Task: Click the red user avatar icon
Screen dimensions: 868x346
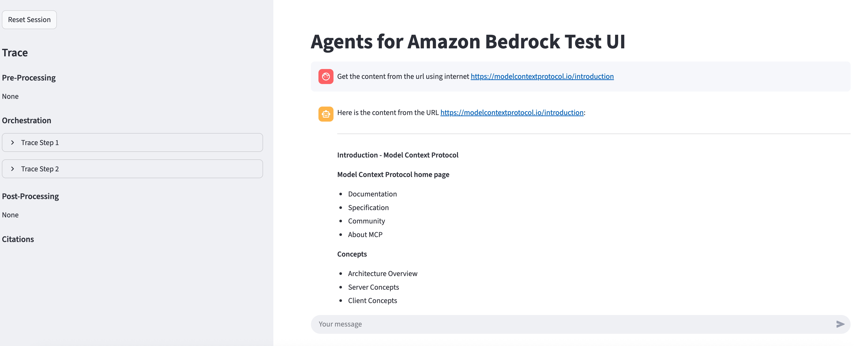Action: (325, 77)
